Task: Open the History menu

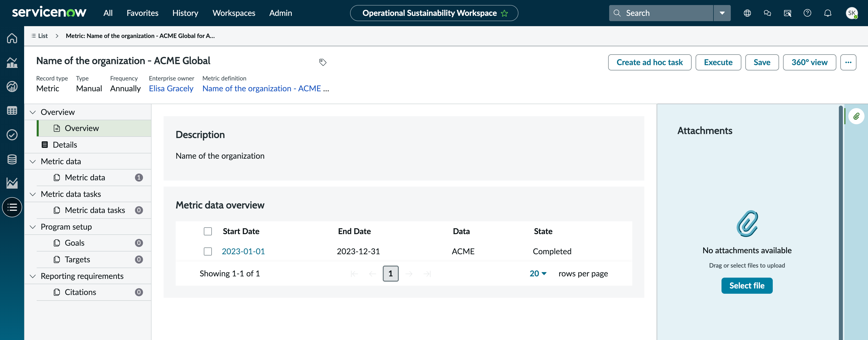Action: coord(185,13)
